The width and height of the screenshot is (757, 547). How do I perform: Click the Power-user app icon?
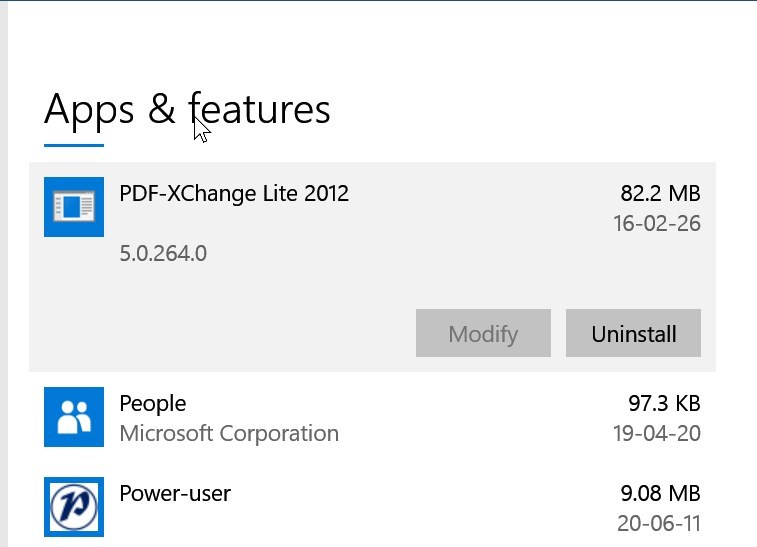pyautogui.click(x=74, y=507)
